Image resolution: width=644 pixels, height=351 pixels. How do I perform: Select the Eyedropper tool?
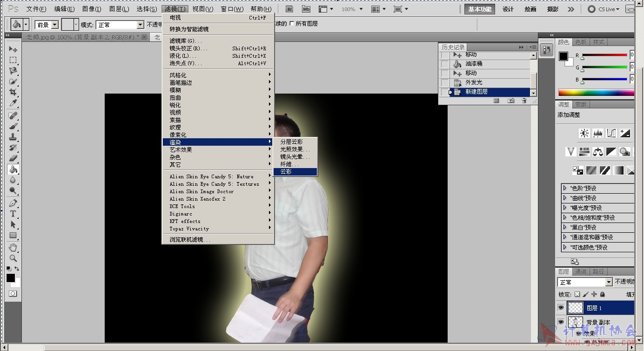click(x=13, y=103)
